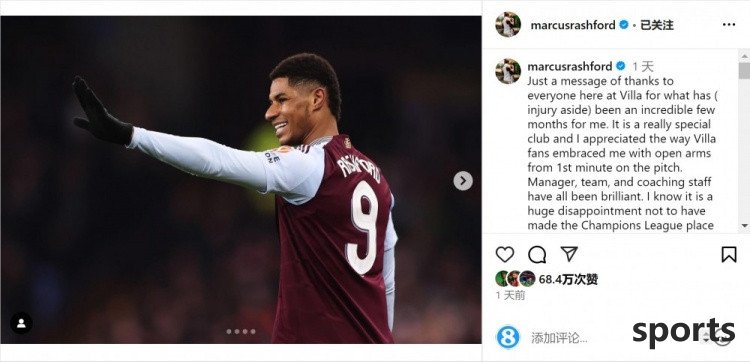Click the emoji avatar beside comment box
The width and height of the screenshot is (750, 362).
507,337
